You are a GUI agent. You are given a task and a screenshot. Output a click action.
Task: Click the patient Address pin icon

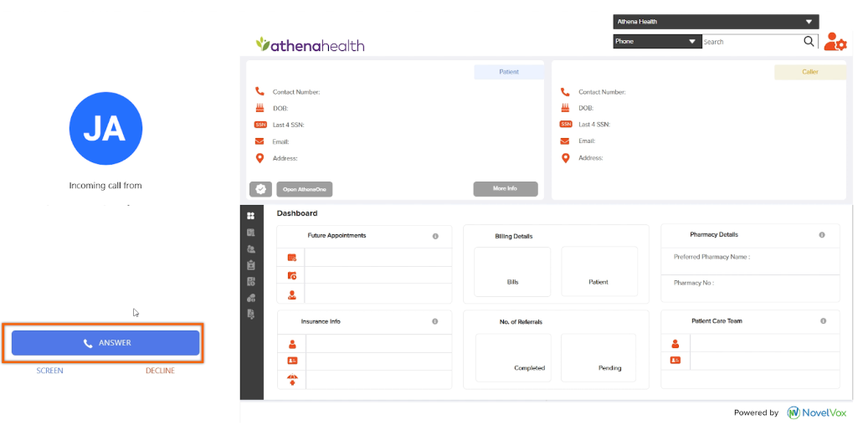[x=259, y=159]
